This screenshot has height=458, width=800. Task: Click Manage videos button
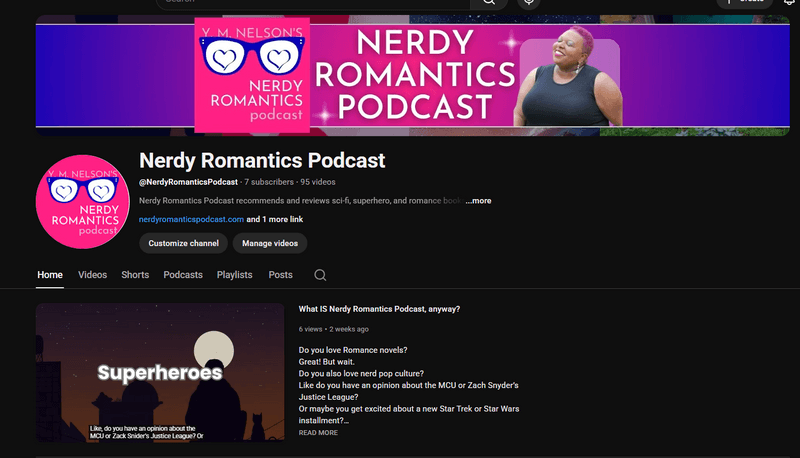(270, 243)
